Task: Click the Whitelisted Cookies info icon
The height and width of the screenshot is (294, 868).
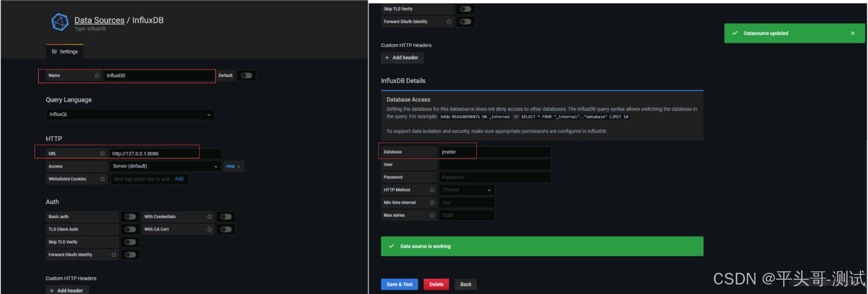Action: [x=102, y=179]
